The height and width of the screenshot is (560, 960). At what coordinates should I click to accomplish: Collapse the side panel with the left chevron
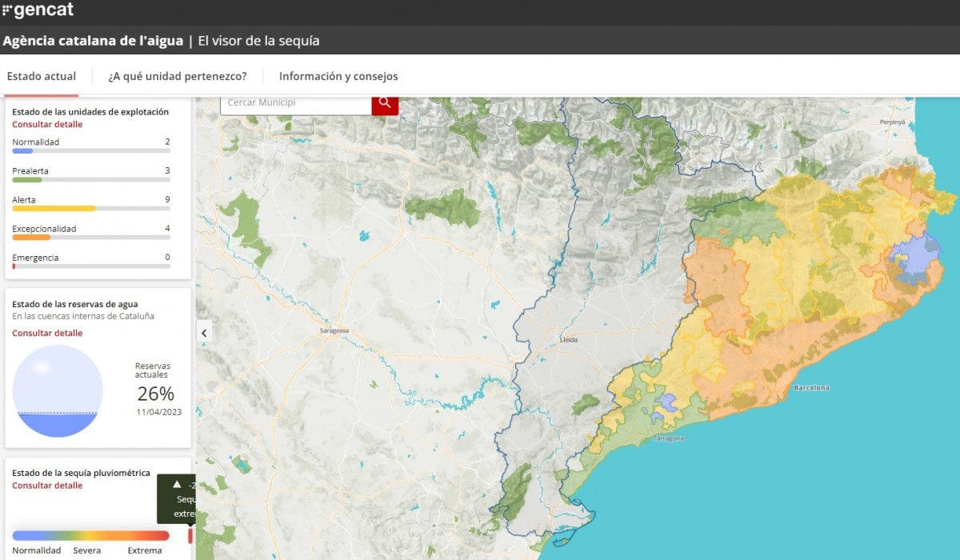pos(204,333)
